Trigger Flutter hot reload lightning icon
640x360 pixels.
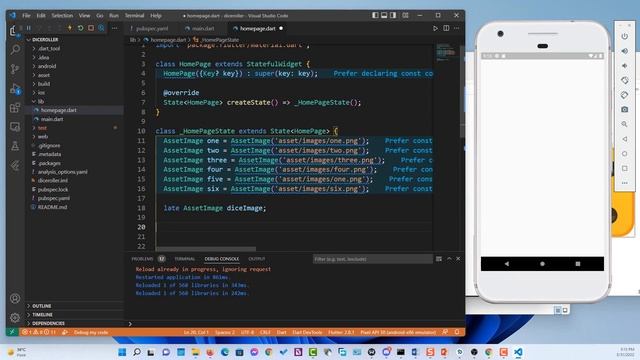click(x=70, y=28)
